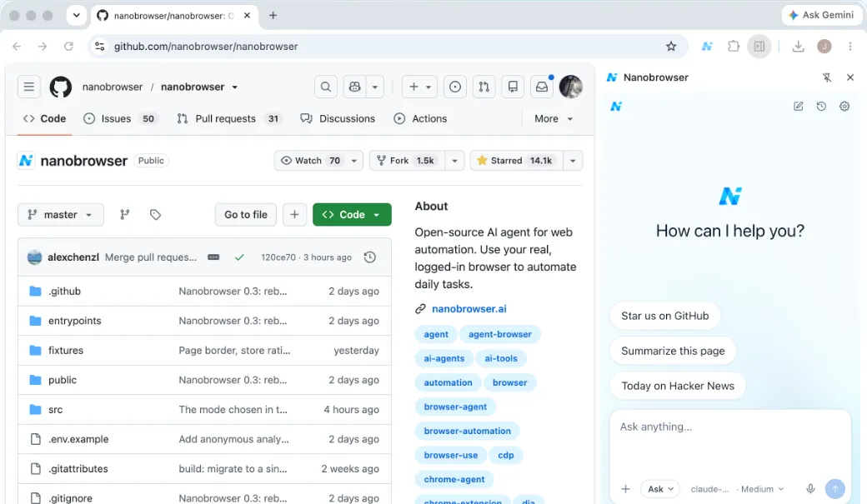Image resolution: width=867 pixels, height=504 pixels.
Task: Switch to the Issues tab
Action: tap(121, 118)
